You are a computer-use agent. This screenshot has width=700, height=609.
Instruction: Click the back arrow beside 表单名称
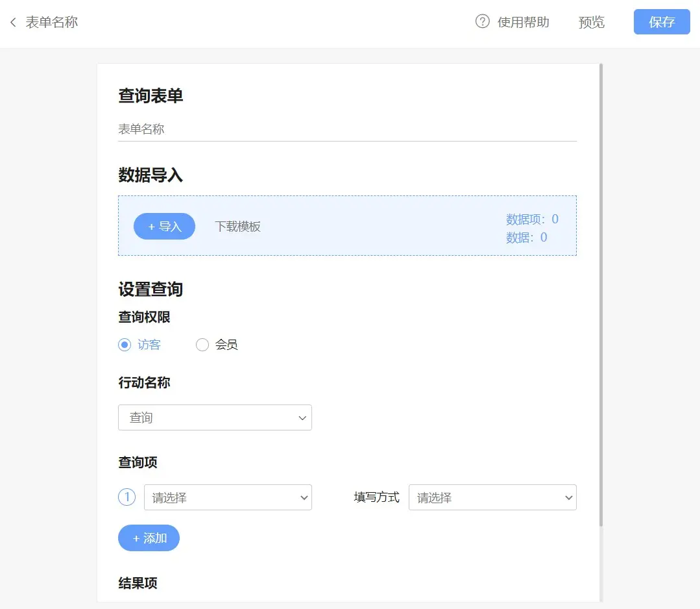[13, 23]
